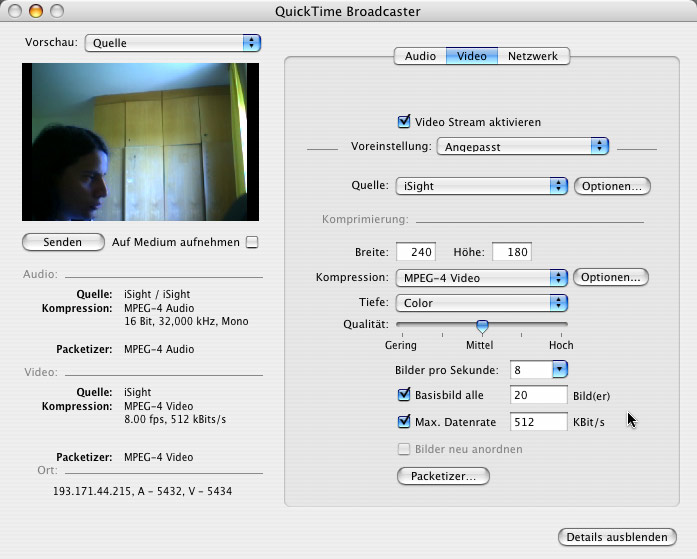
Task: Toggle the Max. Datenrate checkbox
Action: click(x=404, y=421)
